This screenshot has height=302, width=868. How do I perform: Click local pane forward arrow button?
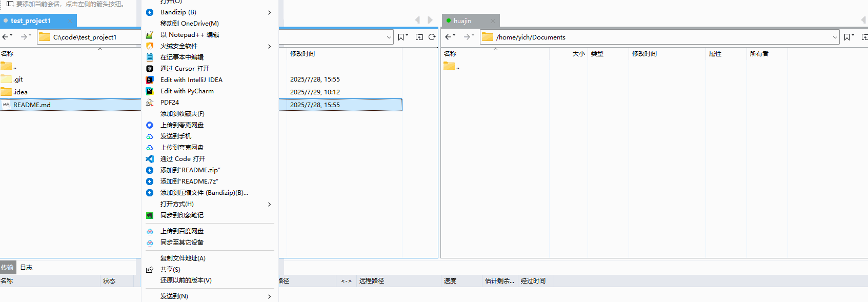[x=25, y=37]
